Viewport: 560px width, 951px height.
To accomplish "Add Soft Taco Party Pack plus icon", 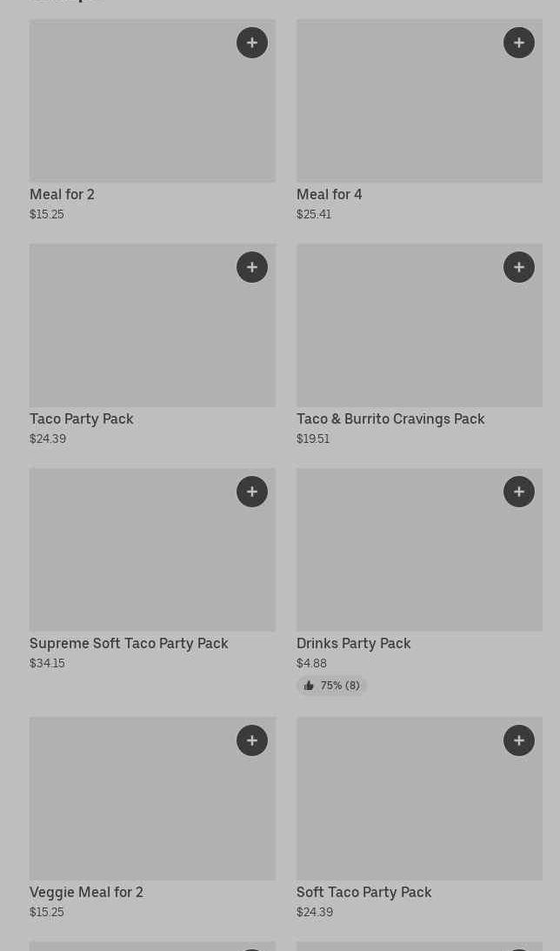I will 519,740.
